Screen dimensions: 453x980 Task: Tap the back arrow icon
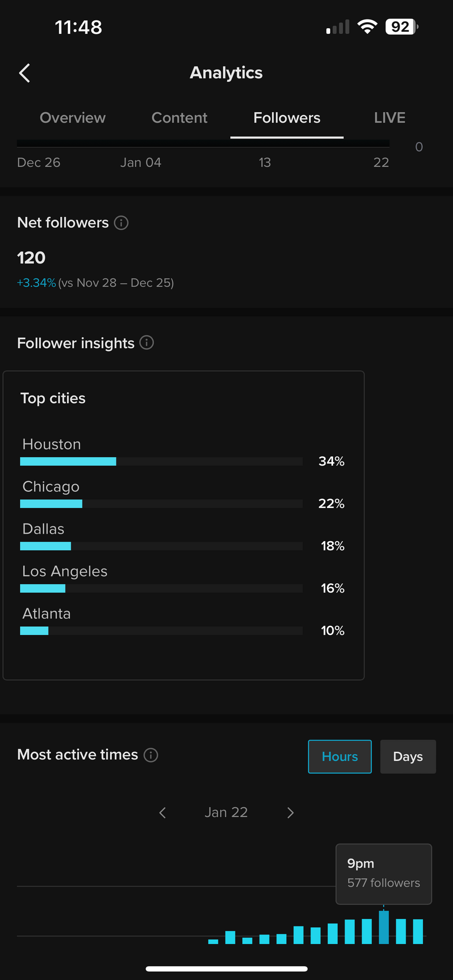pos(25,73)
